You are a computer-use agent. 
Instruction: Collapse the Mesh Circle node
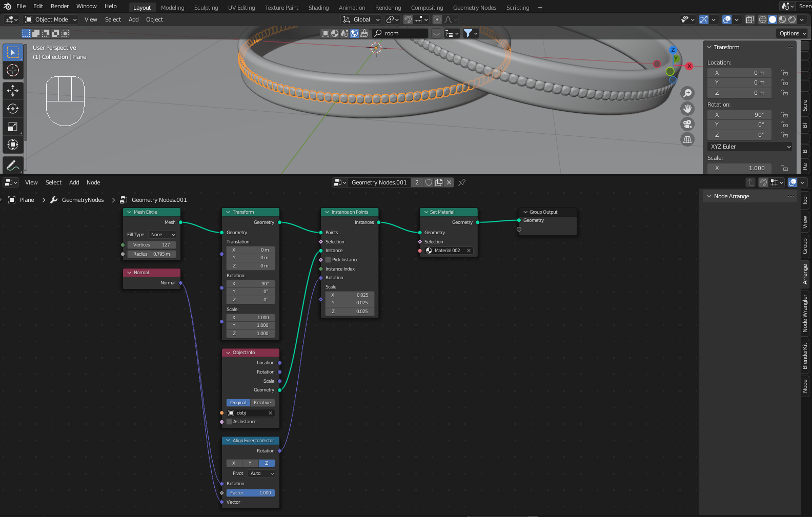click(130, 212)
